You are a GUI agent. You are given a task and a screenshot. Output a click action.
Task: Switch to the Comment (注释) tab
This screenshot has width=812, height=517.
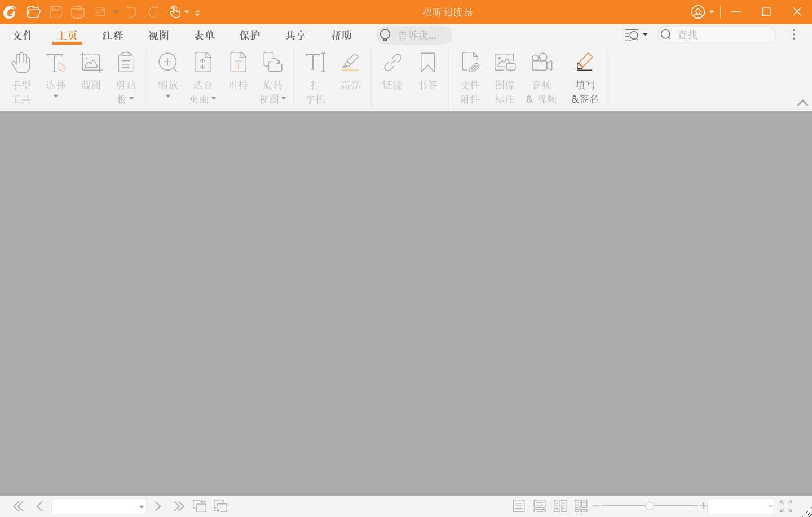(113, 36)
